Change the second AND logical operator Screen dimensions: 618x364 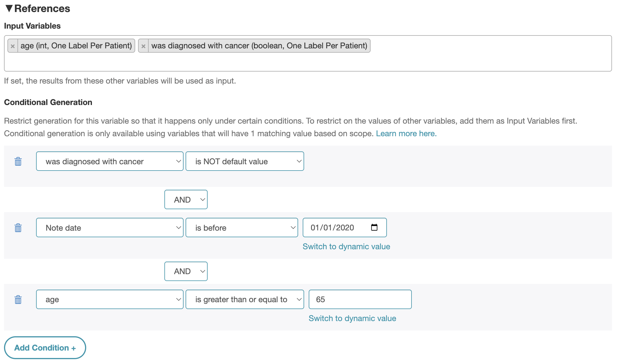click(186, 271)
